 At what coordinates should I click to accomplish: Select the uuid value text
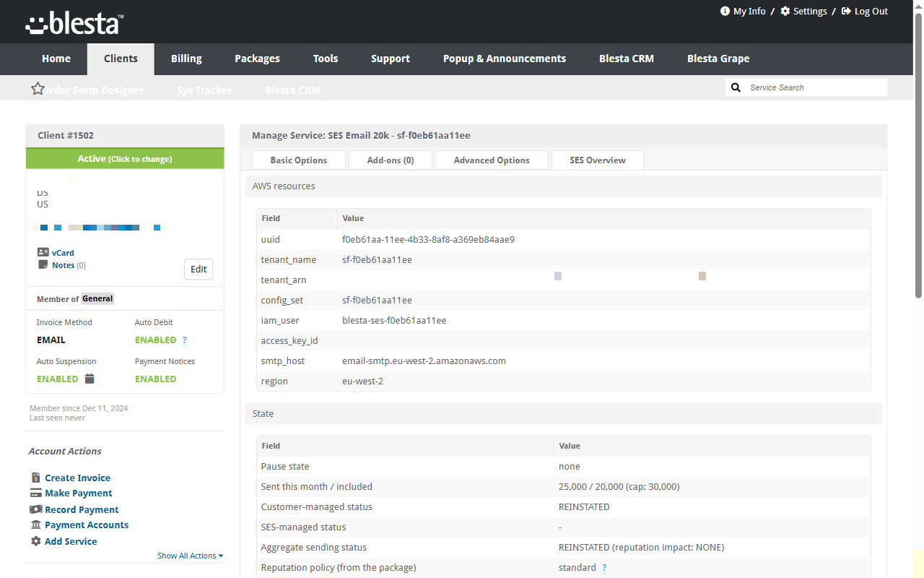click(428, 239)
